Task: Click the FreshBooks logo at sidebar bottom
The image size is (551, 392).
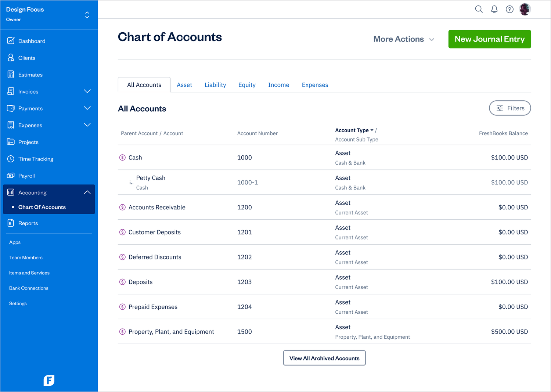Action: (49, 380)
